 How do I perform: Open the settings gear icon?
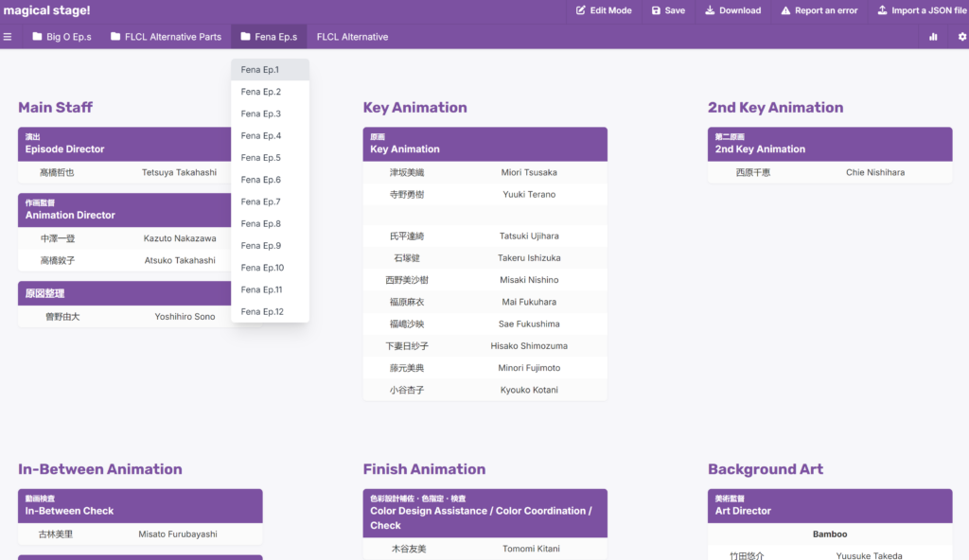coord(962,37)
